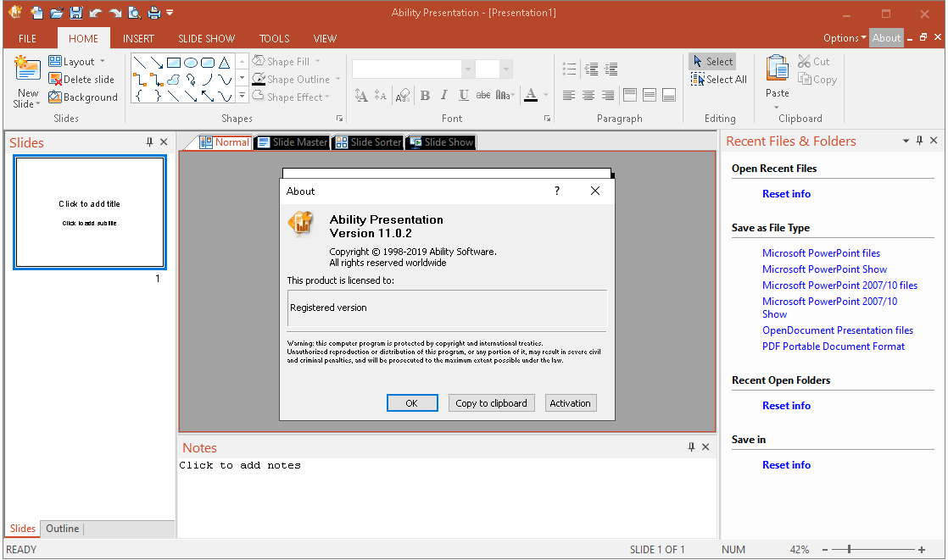
Task: Open the font size dropdown
Action: pos(507,69)
